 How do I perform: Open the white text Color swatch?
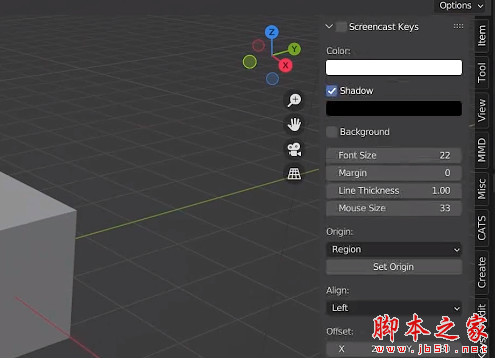tap(394, 68)
